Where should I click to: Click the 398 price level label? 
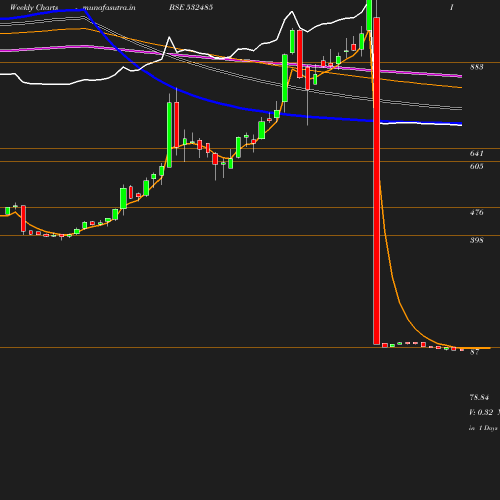coord(477,240)
